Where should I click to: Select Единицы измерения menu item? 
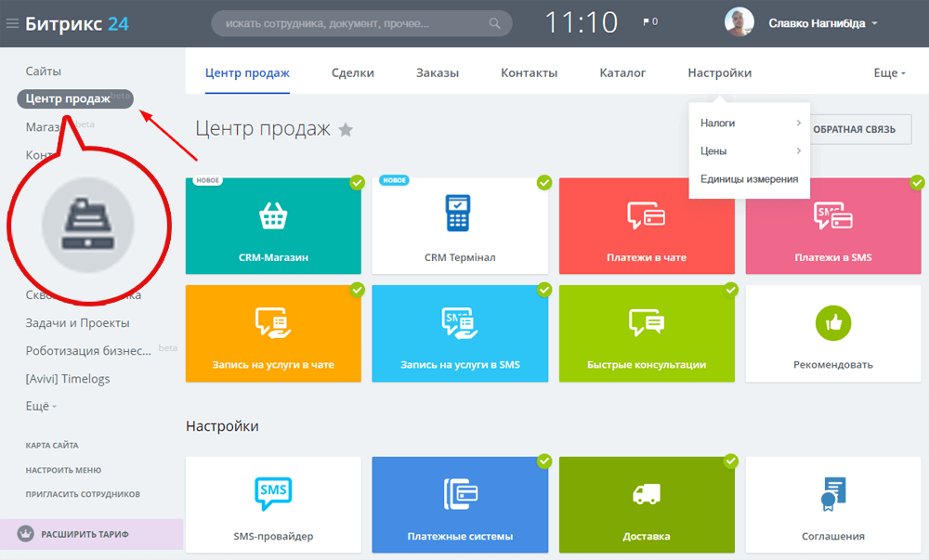(750, 179)
